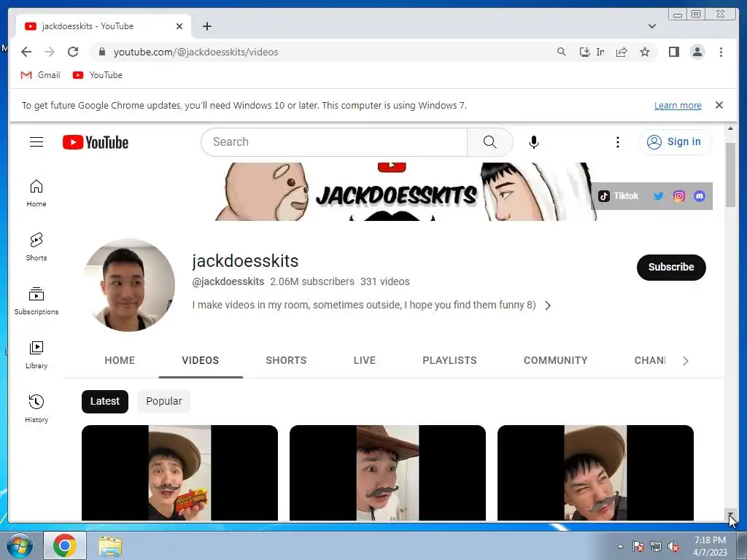Open the video thumbnail with candy bar
747x560 pixels.
tap(179, 472)
